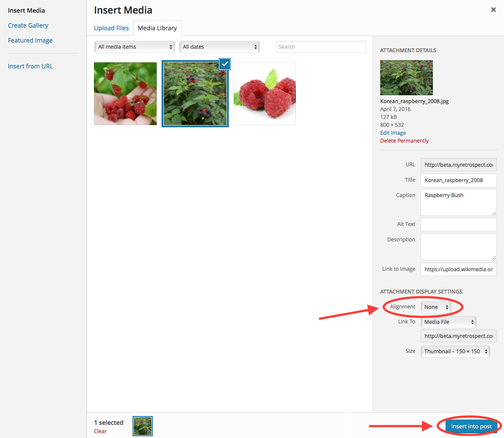Open Insert Media in the sidebar
The image size is (504, 438).
coord(26,11)
